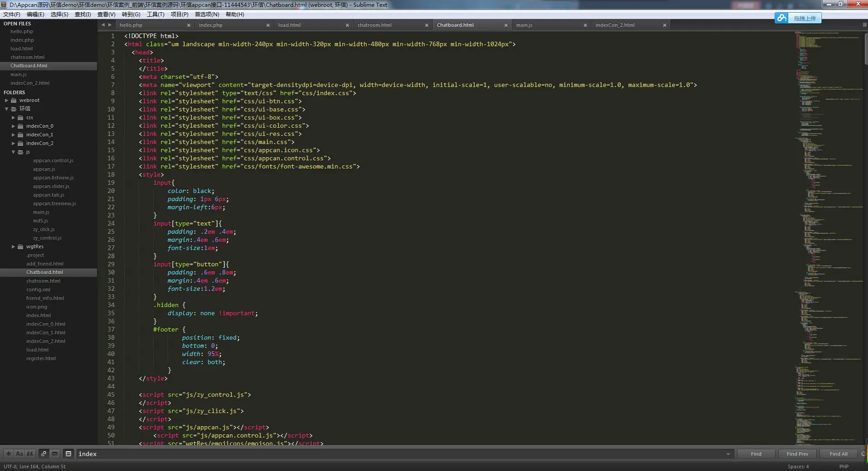Click the previous tab arrow in tab bar
Viewport: 868px width, 471px height.
(103, 25)
